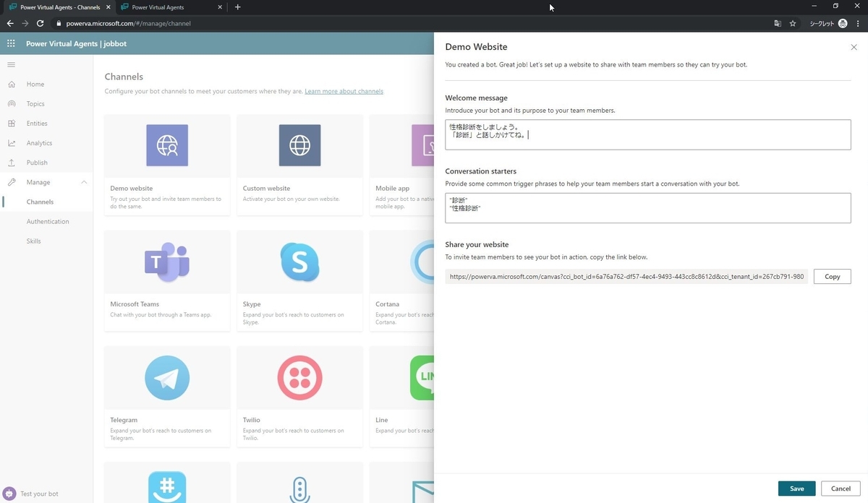The width and height of the screenshot is (868, 503).
Task: Open the Chrome three-dot menu
Action: [x=858, y=23]
